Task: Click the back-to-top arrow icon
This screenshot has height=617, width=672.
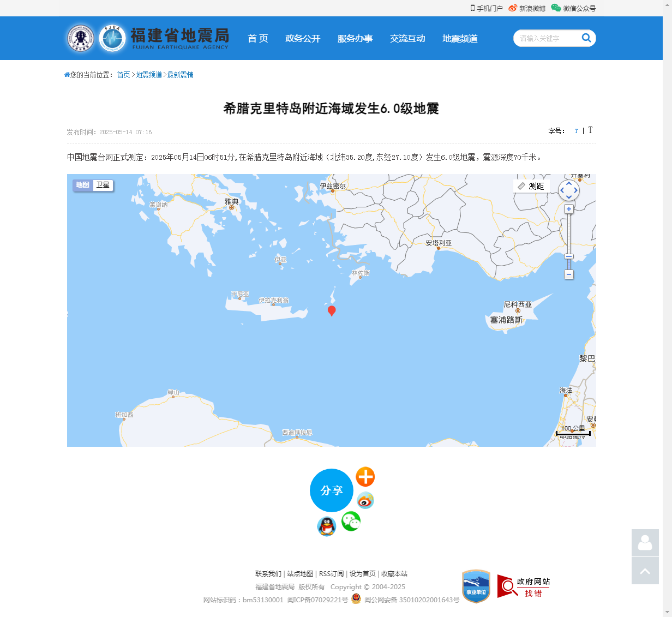Action: (645, 571)
